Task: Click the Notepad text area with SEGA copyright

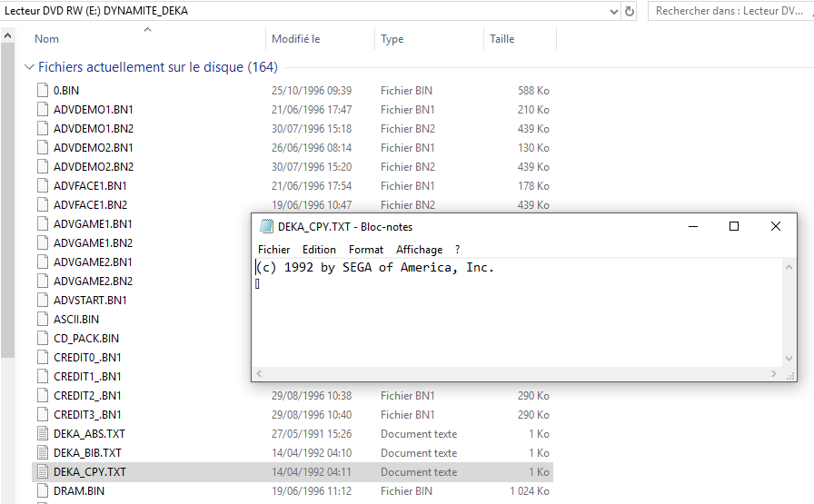Action: 519,313
